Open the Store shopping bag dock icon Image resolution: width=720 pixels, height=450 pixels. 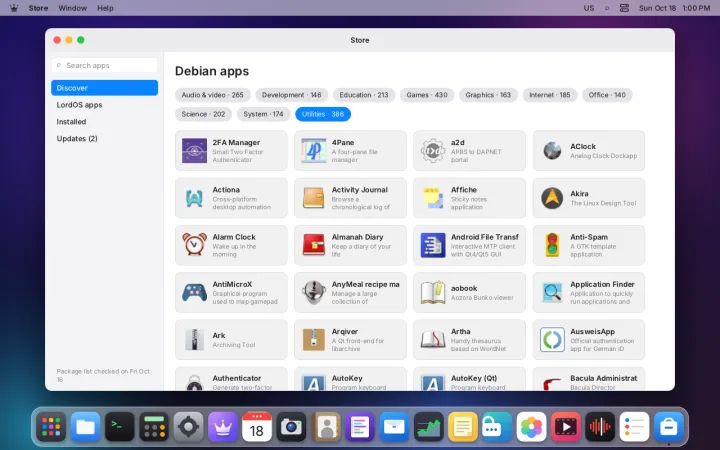click(x=669, y=427)
